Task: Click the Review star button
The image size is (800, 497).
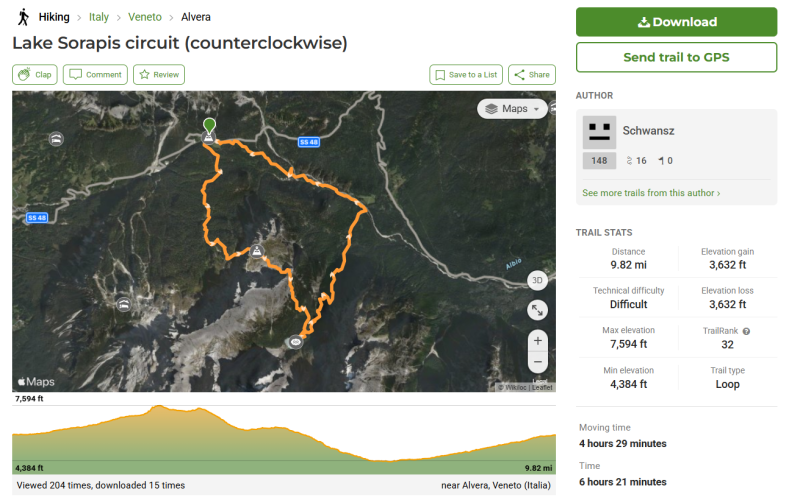Action: 159,75
